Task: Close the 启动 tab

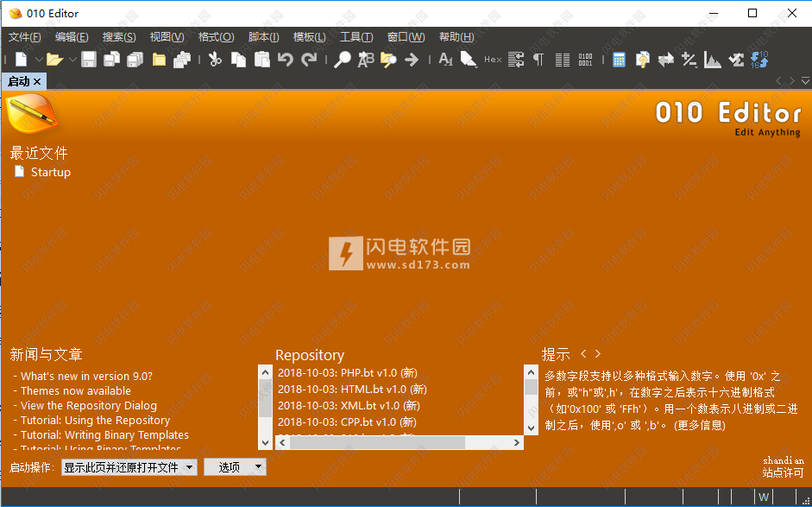Action: [37, 82]
